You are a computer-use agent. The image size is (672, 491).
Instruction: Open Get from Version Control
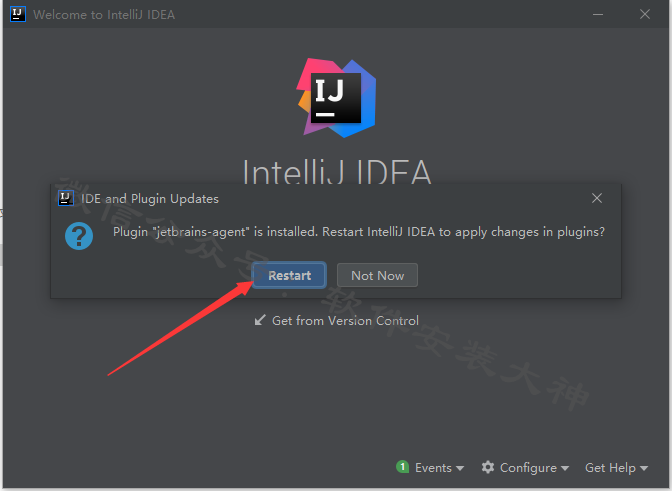[336, 320]
